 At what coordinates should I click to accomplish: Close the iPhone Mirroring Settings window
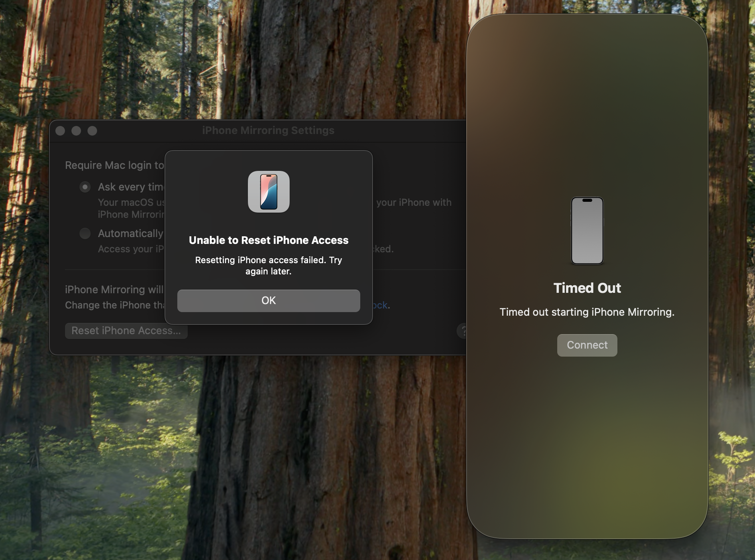[60, 131]
